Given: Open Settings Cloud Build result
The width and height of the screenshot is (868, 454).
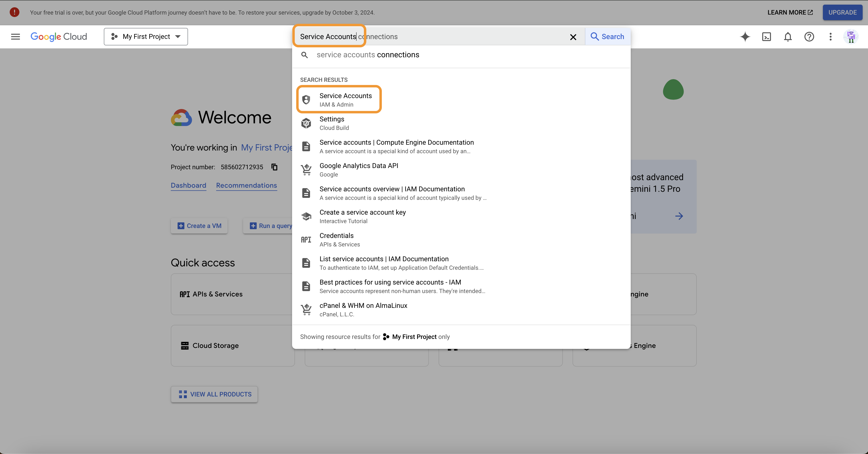Looking at the screenshot, I should tap(461, 123).
